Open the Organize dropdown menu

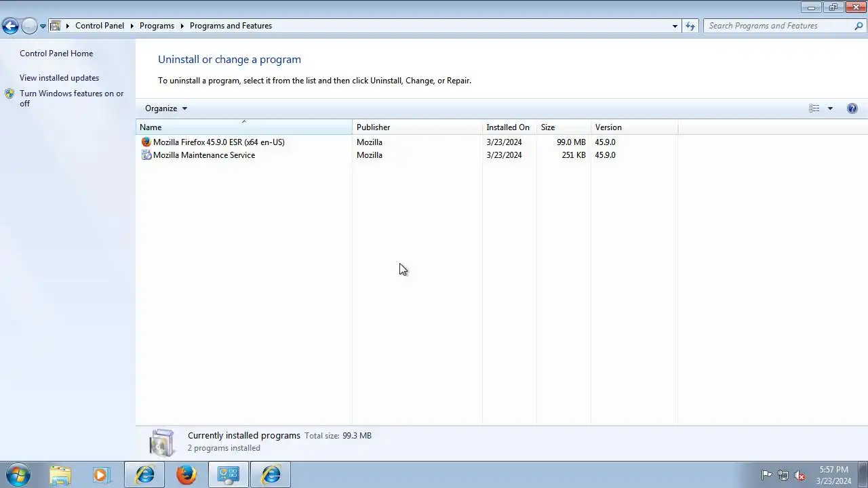click(165, 108)
